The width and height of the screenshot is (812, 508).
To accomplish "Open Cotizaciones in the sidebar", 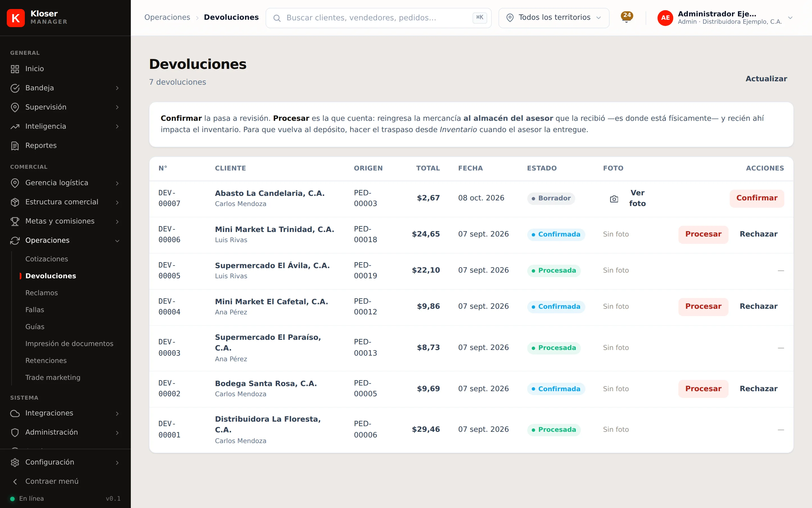I will point(47,259).
